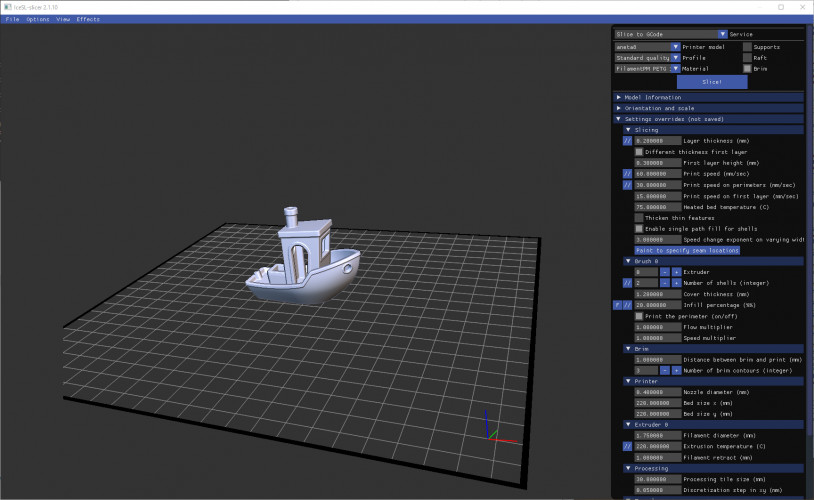
Task: Decrease Number of brim contours with minus
Action: (665, 371)
